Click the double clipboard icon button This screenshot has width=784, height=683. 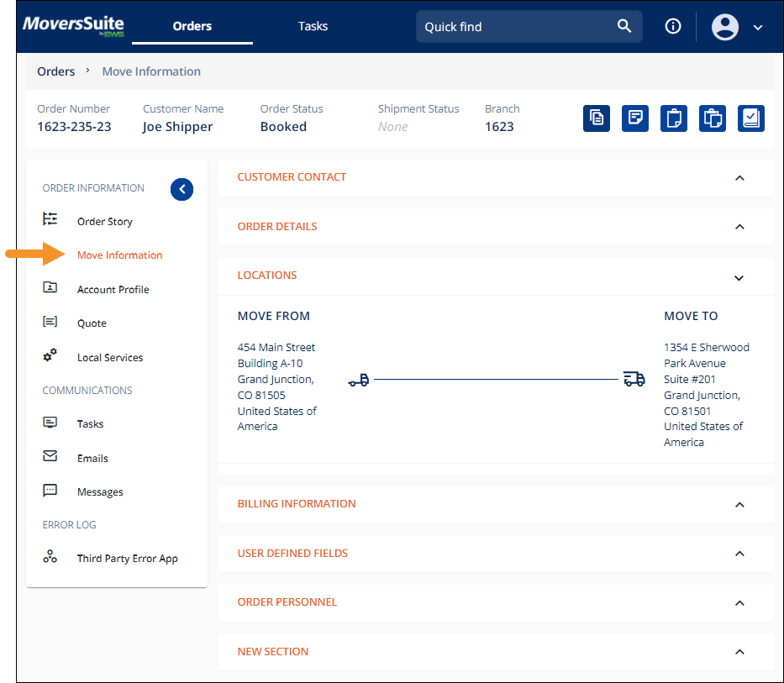pyautogui.click(x=713, y=118)
